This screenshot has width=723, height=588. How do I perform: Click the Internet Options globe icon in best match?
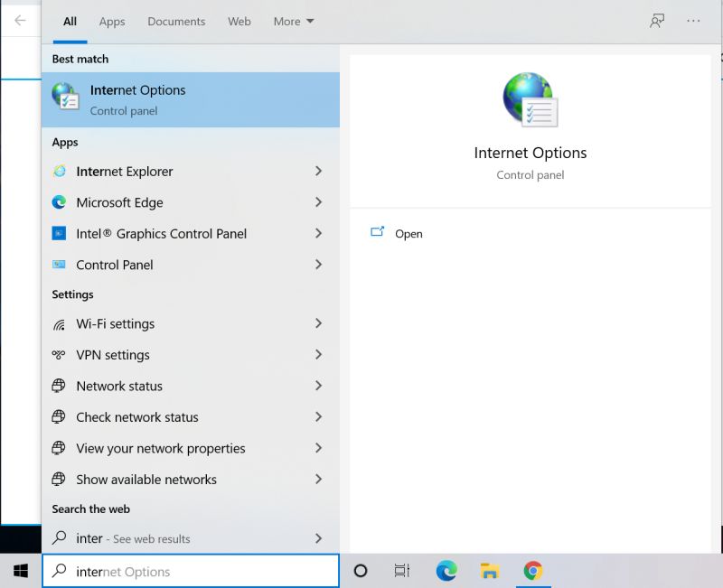(x=65, y=97)
